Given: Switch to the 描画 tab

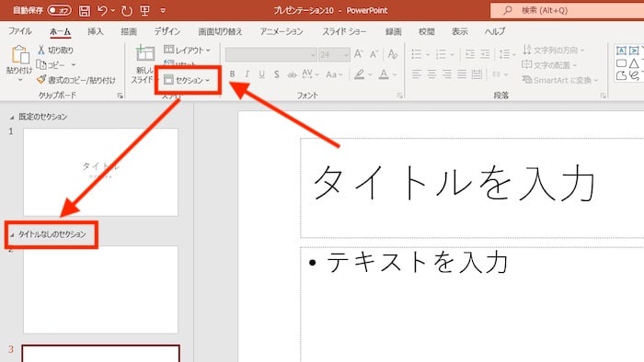Looking at the screenshot, I should coord(129,31).
